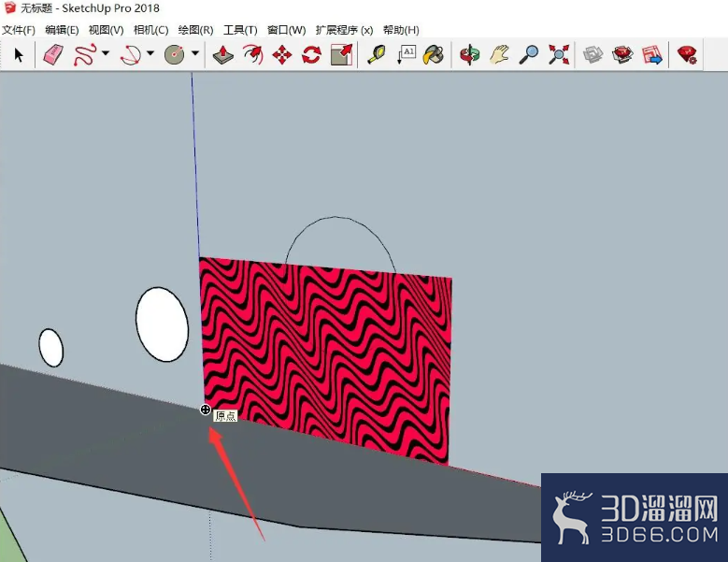Open the 扩展程序 (x) menu
Screen dimensions: 728x562
point(344,30)
